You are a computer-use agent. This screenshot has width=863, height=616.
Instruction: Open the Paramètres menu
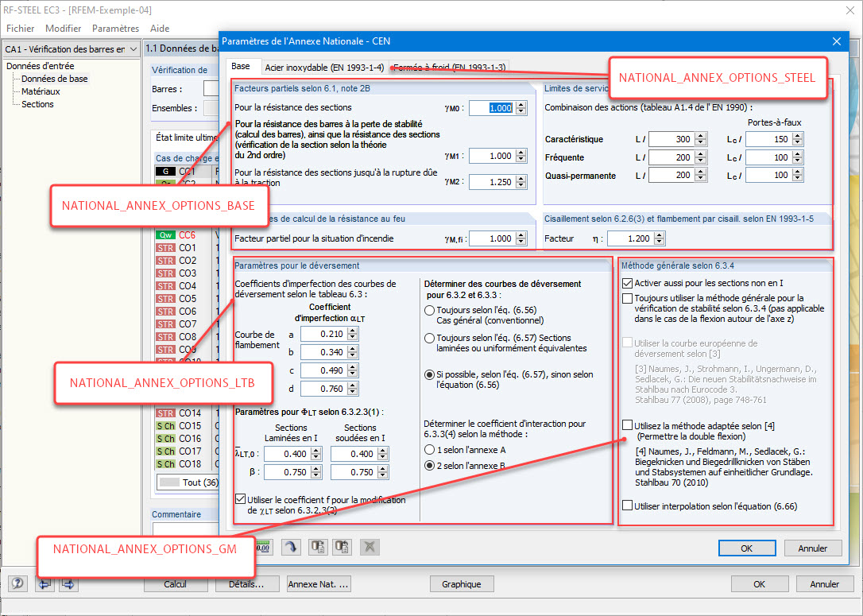pyautogui.click(x=115, y=28)
